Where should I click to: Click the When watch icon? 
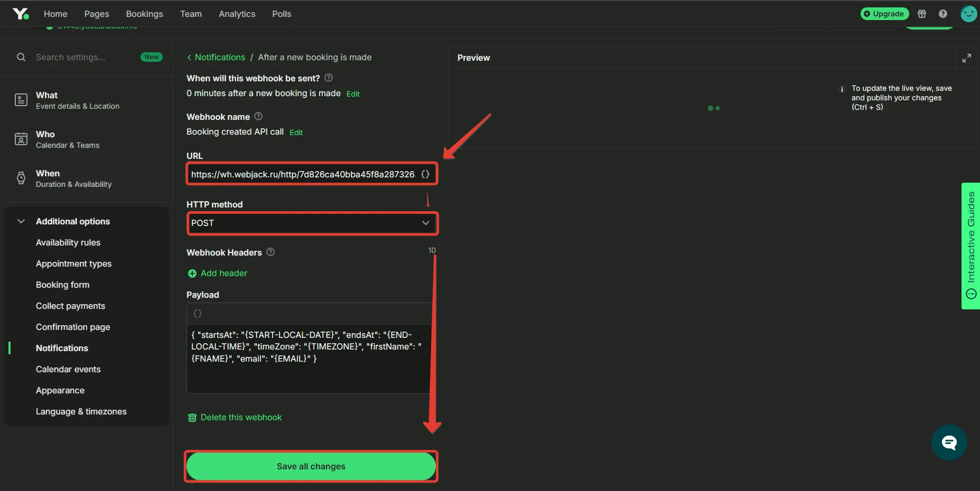click(x=21, y=178)
